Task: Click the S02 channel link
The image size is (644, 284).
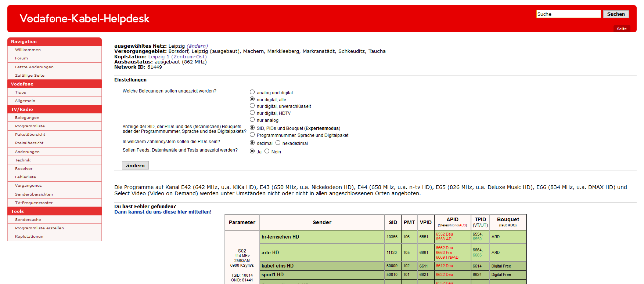Action: 242,251
